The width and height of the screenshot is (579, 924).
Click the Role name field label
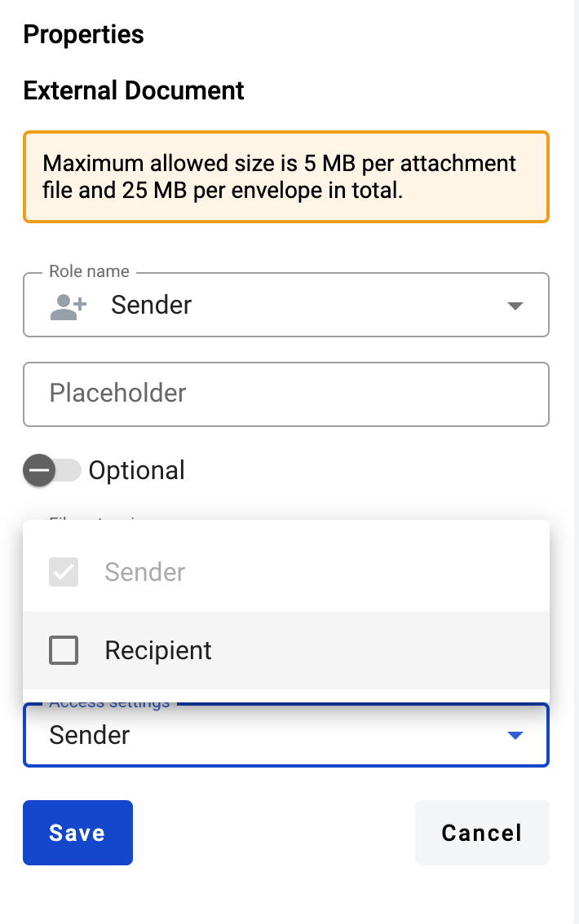[89, 271]
